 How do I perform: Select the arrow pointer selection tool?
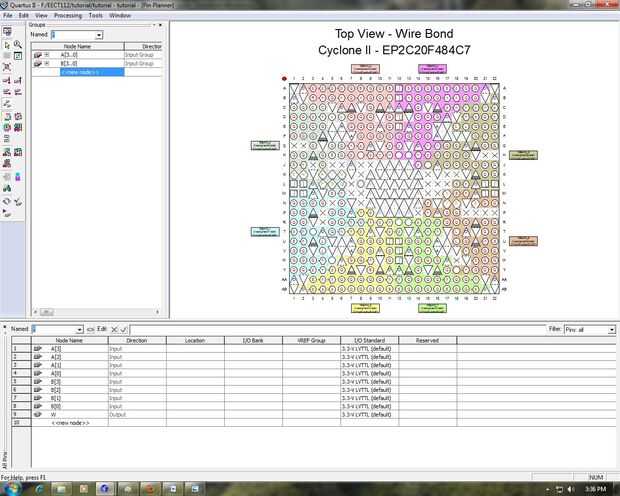[7, 45]
